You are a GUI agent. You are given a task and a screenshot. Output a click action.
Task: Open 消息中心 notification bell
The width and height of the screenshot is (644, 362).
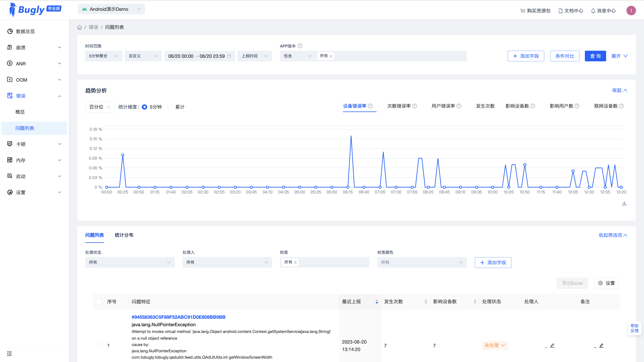click(603, 11)
